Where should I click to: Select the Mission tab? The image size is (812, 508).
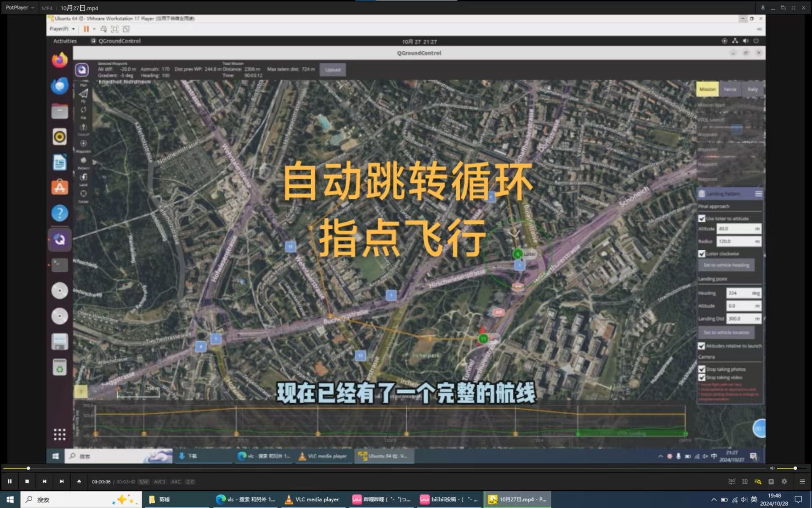tap(707, 89)
